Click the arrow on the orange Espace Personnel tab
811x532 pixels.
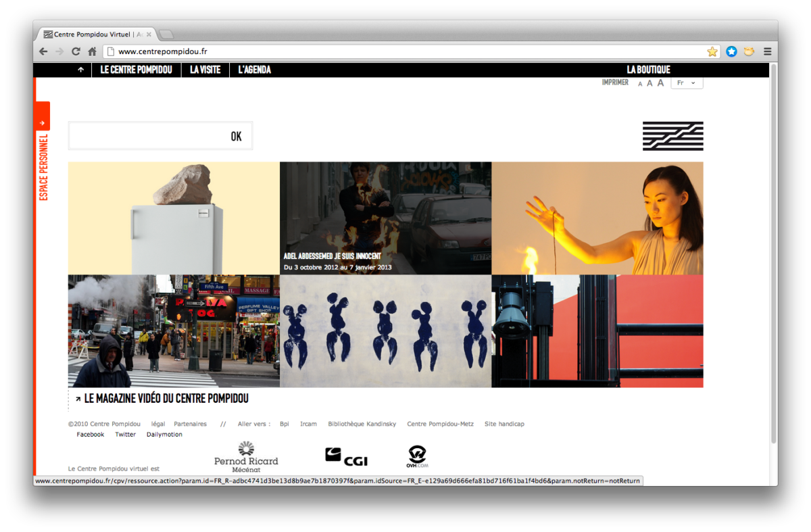43,123
